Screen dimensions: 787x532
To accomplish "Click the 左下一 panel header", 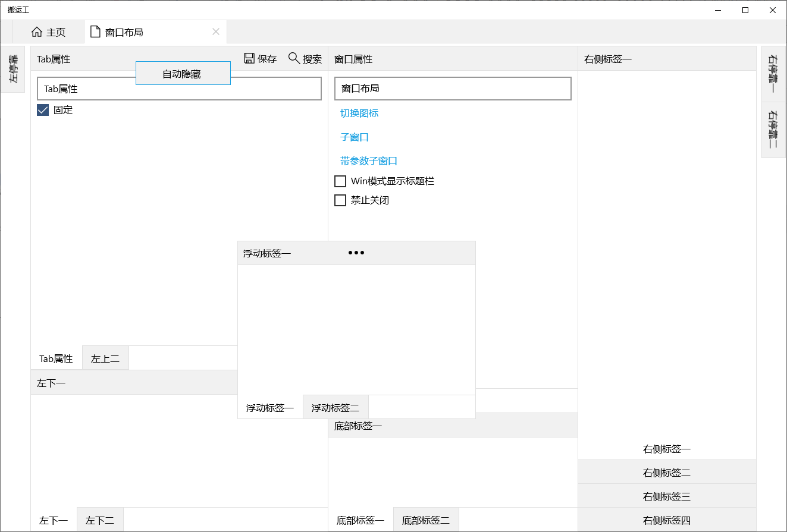I will [134, 383].
